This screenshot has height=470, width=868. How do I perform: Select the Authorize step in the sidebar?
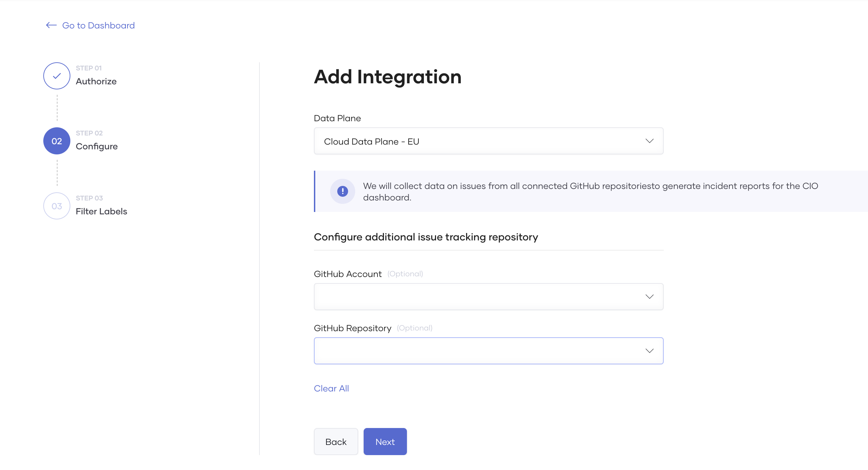point(96,81)
